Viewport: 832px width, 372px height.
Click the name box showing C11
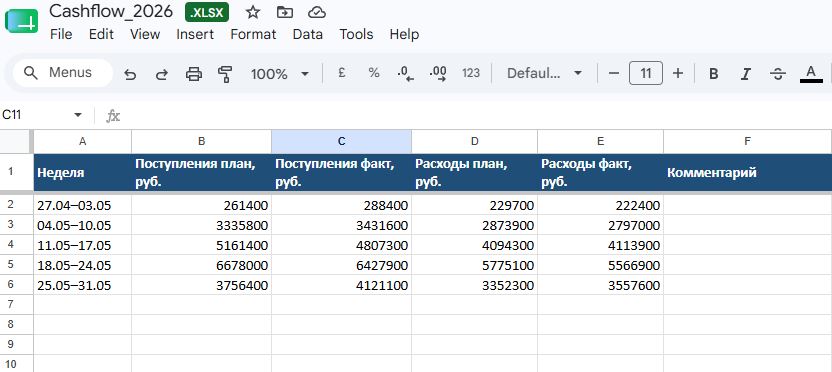(34, 115)
